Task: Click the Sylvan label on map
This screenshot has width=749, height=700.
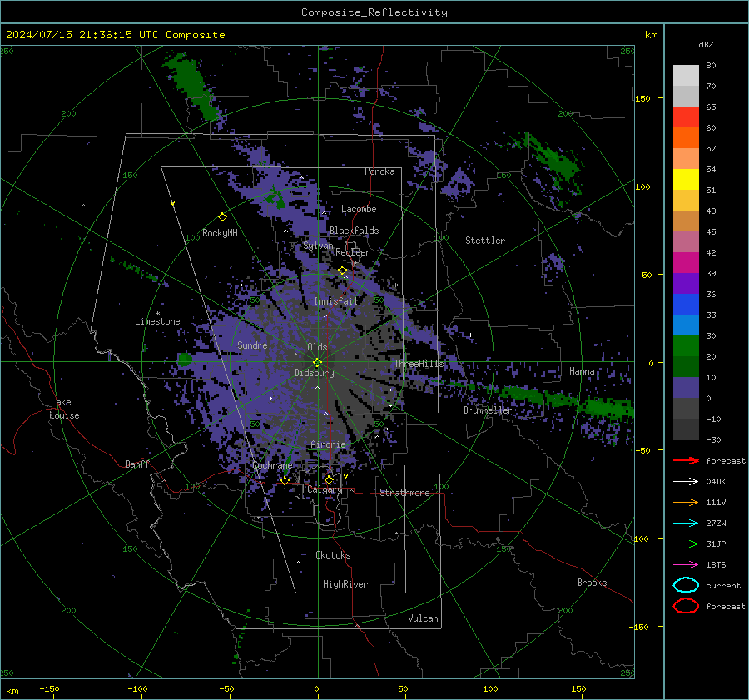Action: point(318,246)
